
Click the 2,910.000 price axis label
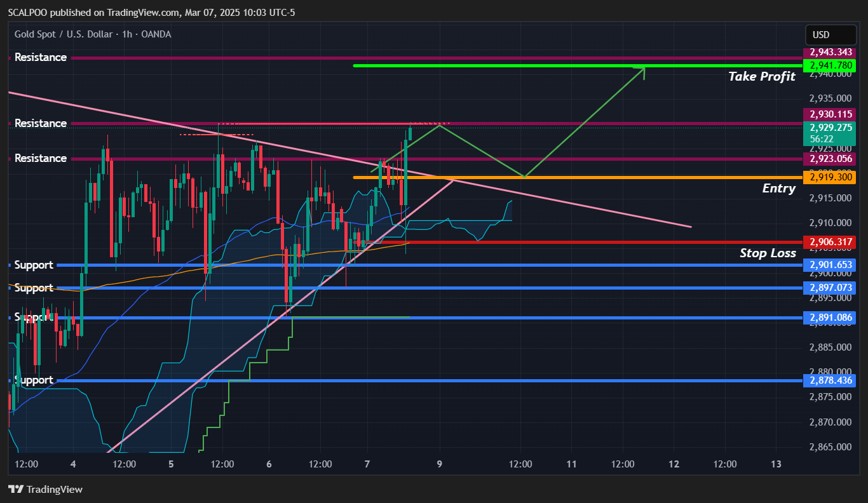click(831, 223)
